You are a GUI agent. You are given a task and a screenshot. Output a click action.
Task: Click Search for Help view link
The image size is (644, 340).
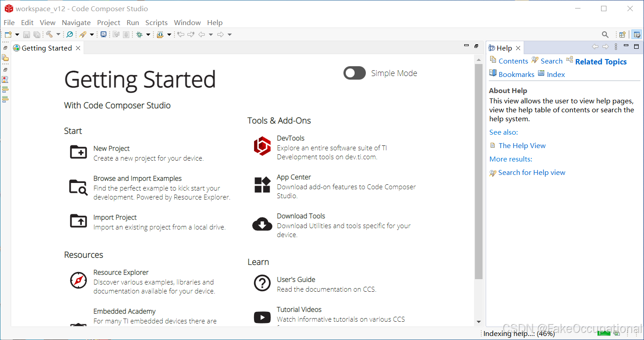tap(532, 172)
